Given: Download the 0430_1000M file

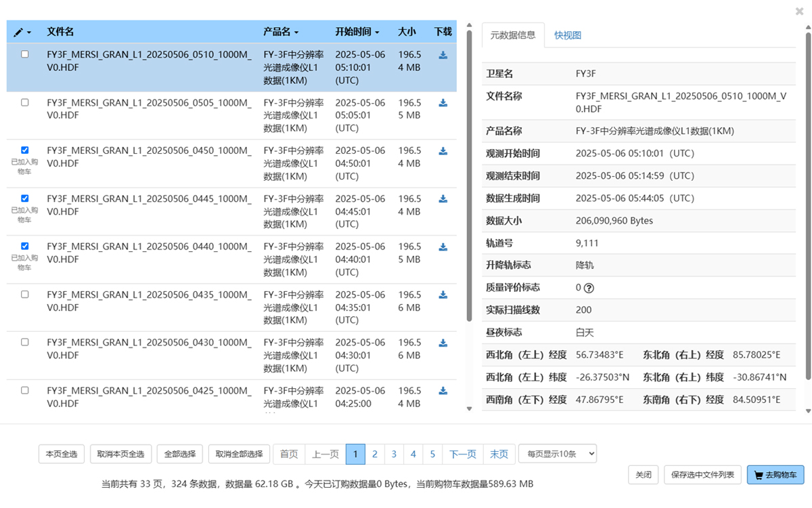Looking at the screenshot, I should tap(443, 343).
